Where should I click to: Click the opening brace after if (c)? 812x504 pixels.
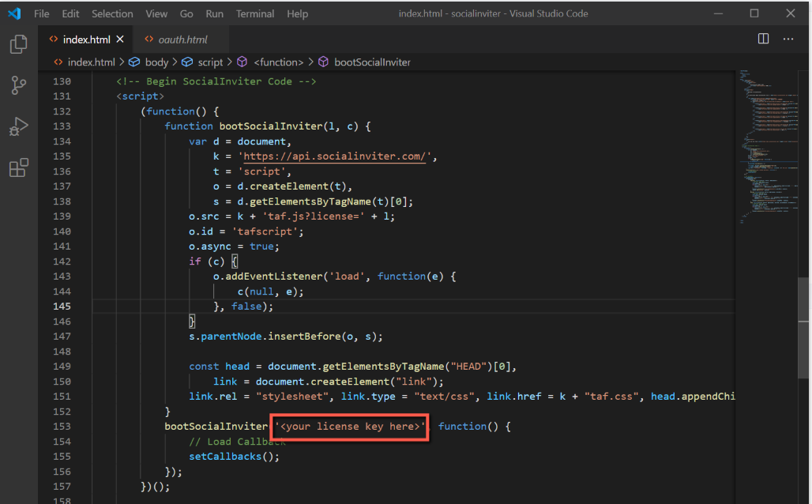coord(234,261)
